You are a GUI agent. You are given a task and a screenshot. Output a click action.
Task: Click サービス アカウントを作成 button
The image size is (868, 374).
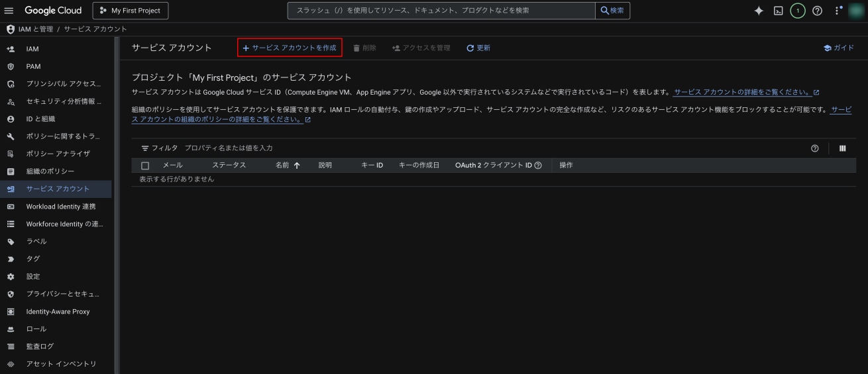290,48
